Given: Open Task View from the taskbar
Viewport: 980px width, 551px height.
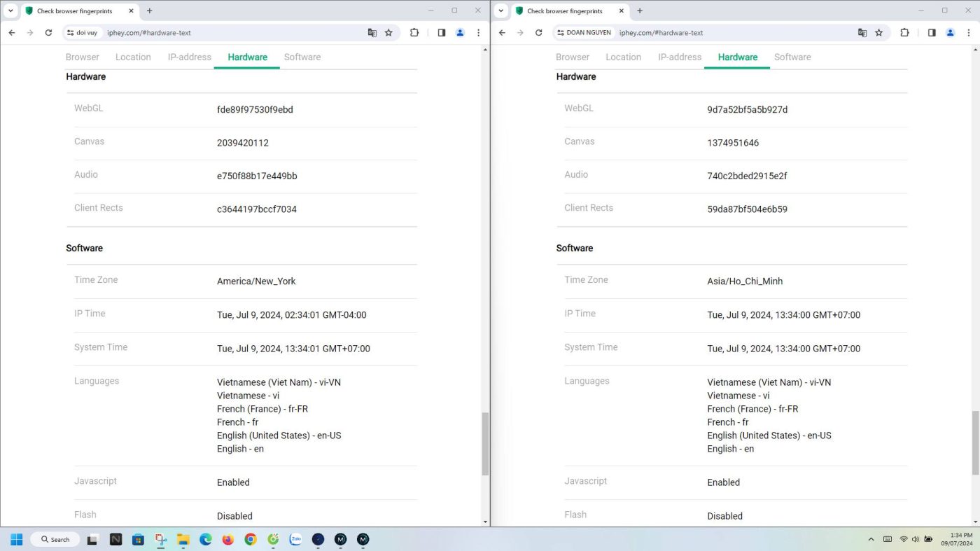Looking at the screenshot, I should [x=92, y=539].
